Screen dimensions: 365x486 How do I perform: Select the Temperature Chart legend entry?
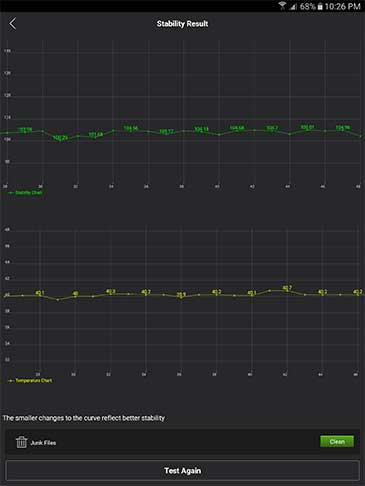(30, 380)
